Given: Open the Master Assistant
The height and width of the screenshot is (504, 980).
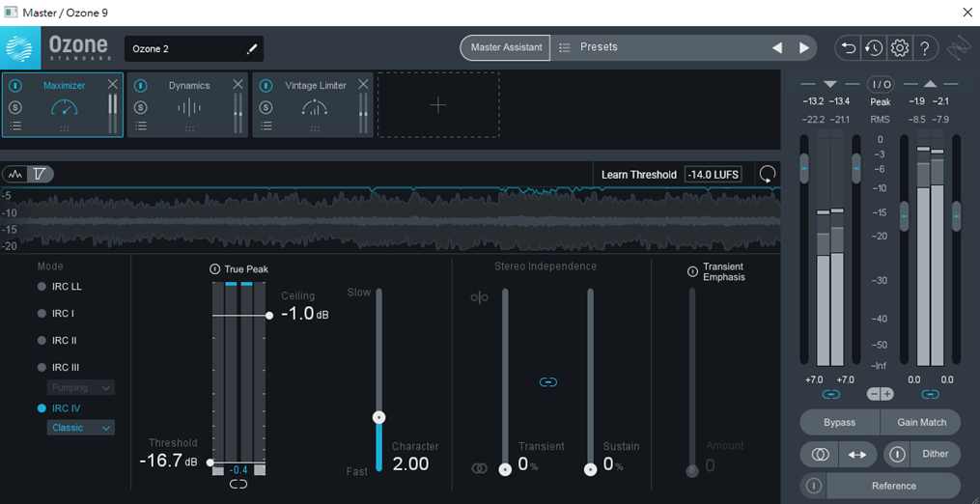Looking at the screenshot, I should coord(506,47).
